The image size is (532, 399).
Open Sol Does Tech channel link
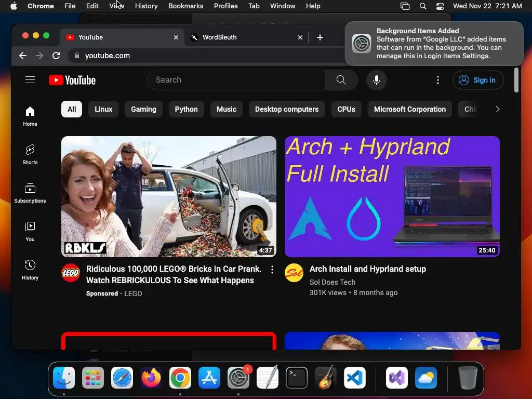click(x=332, y=282)
